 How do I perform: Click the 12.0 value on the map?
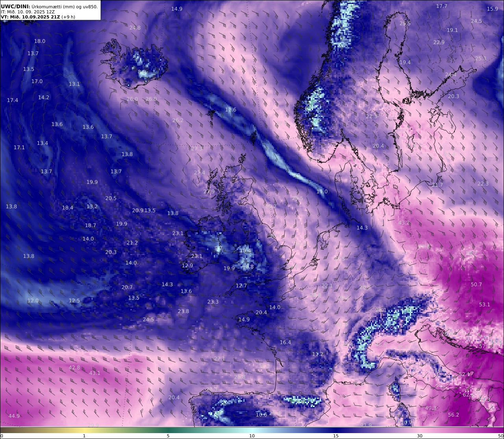(x=33, y=301)
